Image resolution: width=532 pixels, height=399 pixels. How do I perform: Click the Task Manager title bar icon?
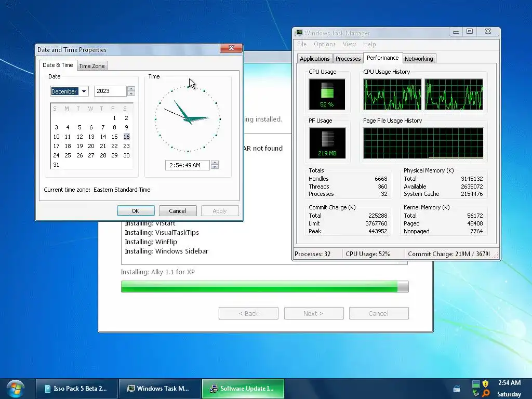(x=299, y=33)
